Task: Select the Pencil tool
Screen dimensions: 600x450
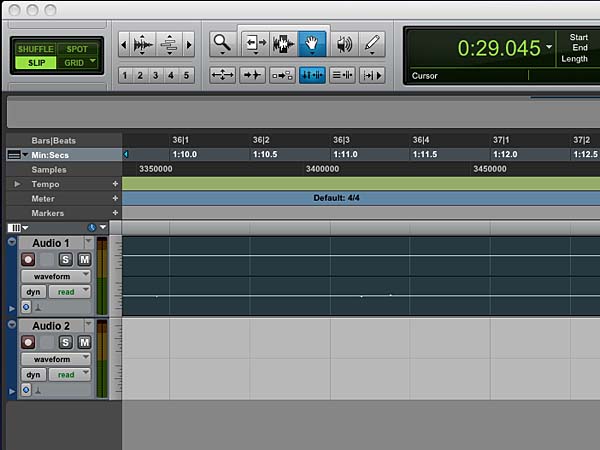Action: pos(372,44)
